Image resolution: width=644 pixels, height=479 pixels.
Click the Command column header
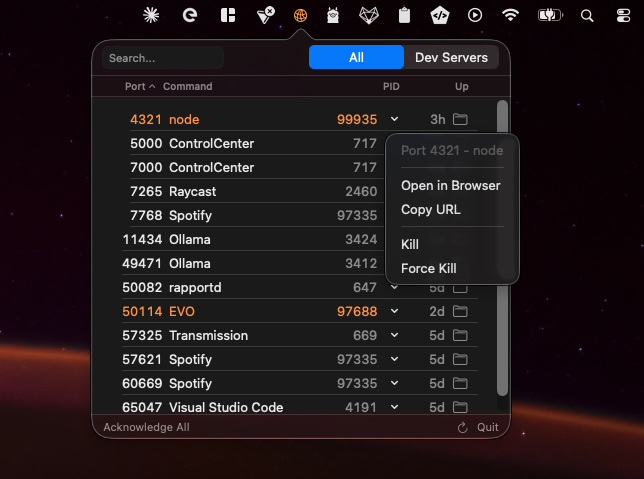[x=188, y=86]
